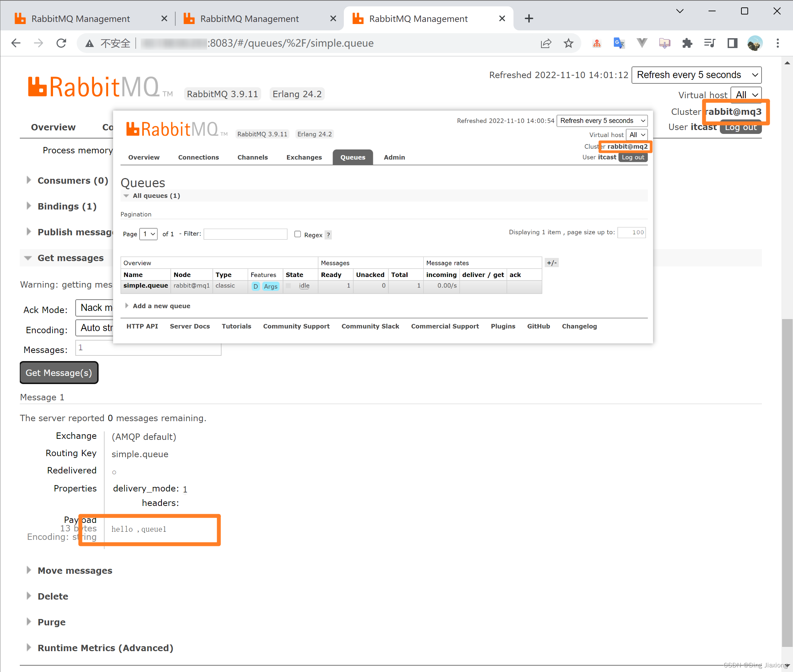Open the Encoding dropdown
793x672 pixels.
click(94, 328)
